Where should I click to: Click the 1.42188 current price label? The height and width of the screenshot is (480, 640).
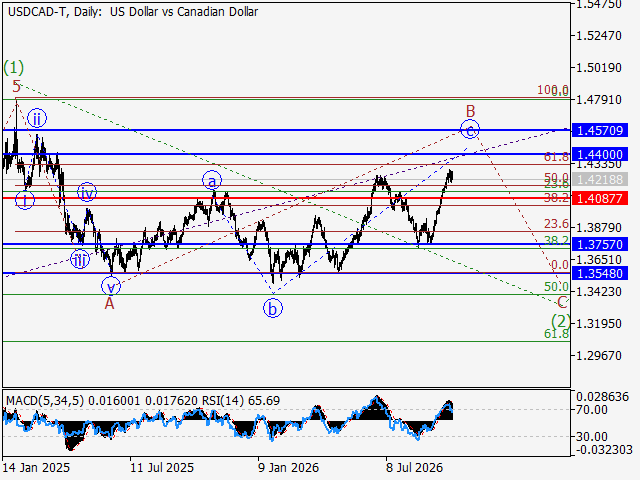[x=600, y=179]
